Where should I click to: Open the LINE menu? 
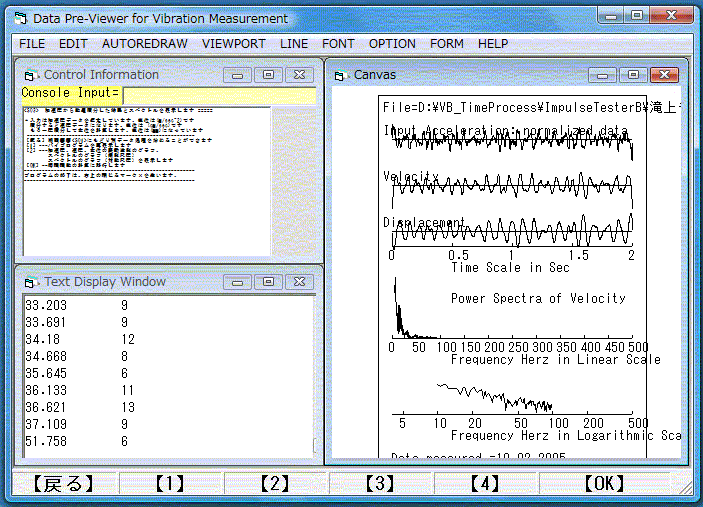294,44
